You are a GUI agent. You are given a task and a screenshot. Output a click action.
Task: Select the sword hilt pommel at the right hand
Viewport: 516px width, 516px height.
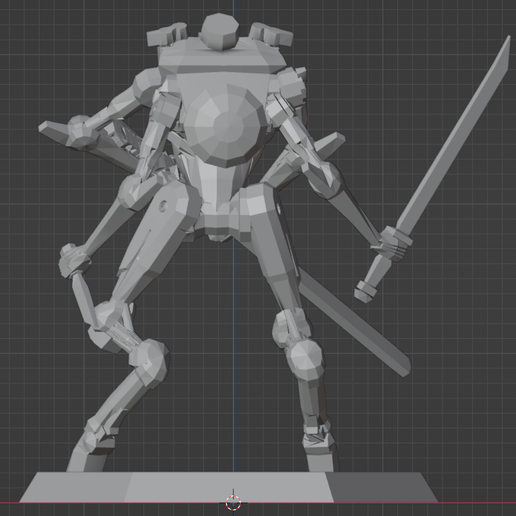(365, 291)
